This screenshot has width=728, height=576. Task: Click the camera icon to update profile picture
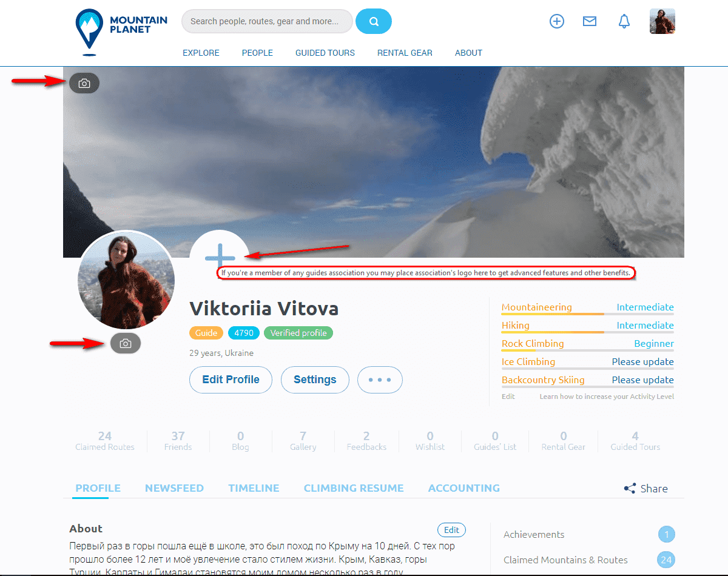[x=126, y=343]
